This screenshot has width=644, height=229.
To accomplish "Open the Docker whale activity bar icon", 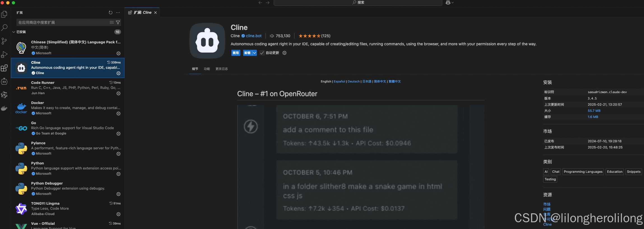I will pyautogui.click(x=4, y=108).
